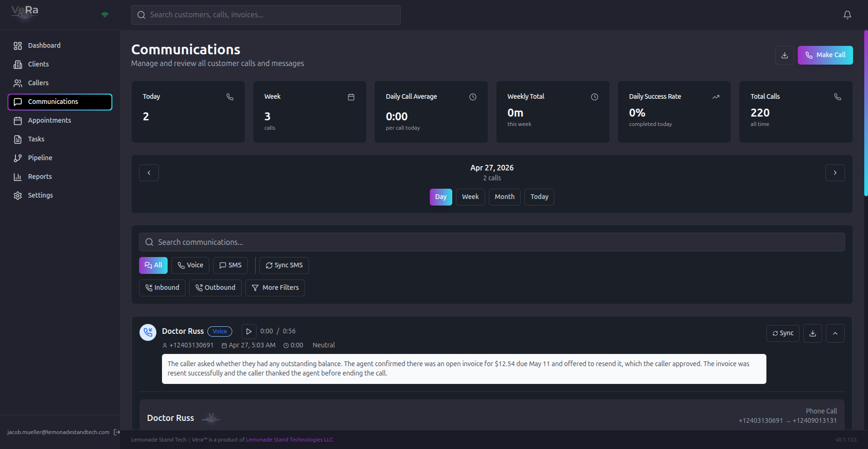Open the Callers page

pos(60,83)
